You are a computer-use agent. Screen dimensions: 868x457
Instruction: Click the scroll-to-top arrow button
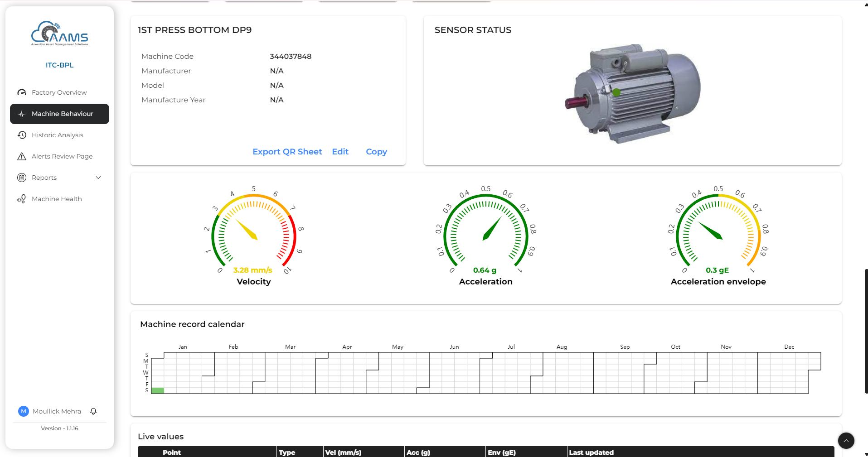coord(846,440)
